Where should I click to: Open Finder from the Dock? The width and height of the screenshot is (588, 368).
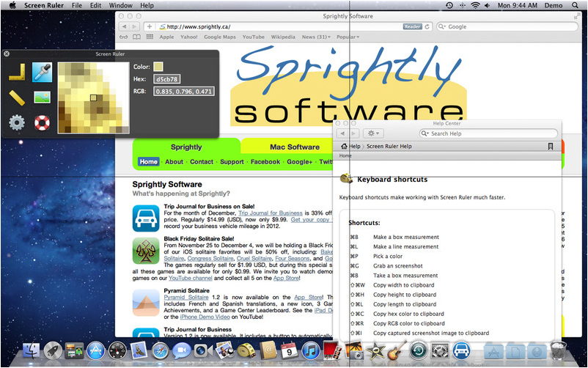point(31,350)
